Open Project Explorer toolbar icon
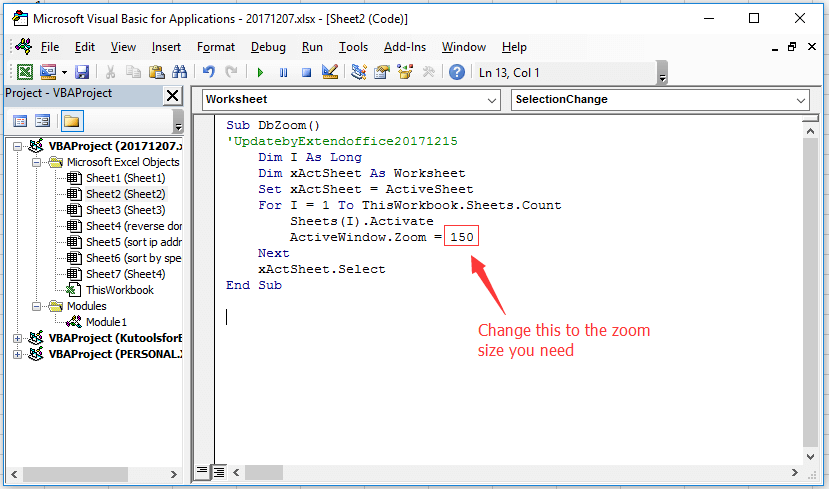Screen dimensions: 829x489 coord(358,72)
